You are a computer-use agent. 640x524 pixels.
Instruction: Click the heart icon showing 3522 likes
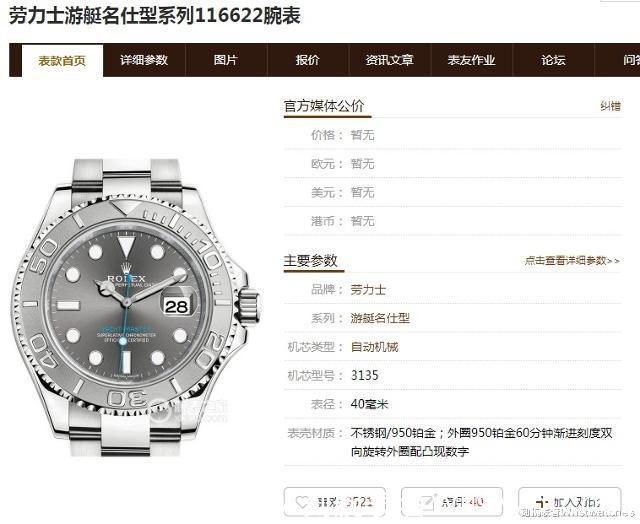pos(302,502)
